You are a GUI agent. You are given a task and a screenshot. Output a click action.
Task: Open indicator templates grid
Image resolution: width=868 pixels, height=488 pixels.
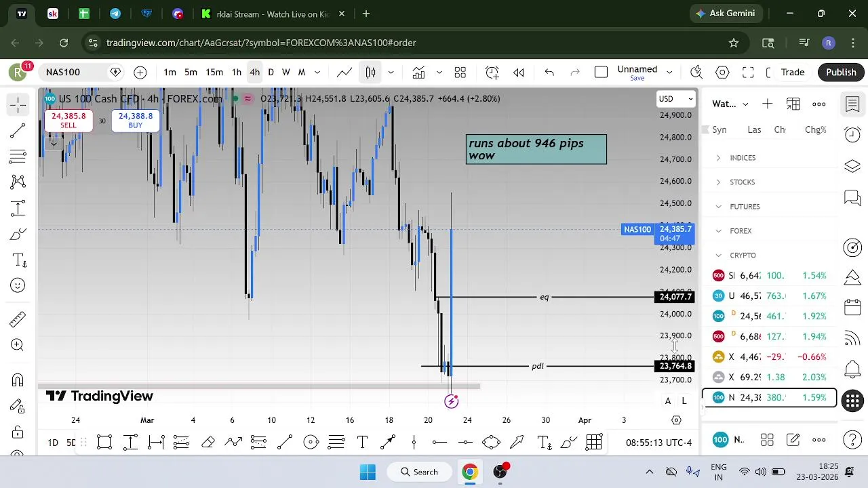click(460, 73)
